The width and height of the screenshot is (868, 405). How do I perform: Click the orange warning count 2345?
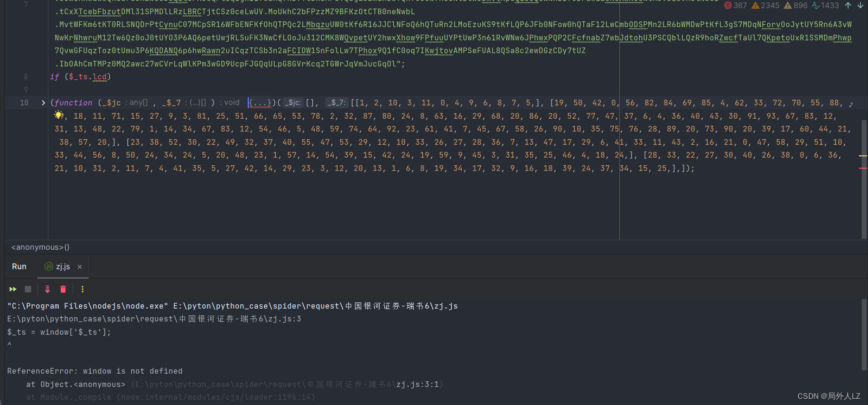(x=765, y=6)
